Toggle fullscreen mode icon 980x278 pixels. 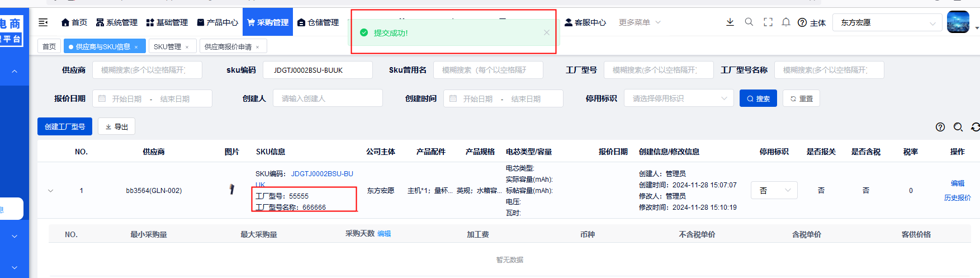(x=768, y=22)
